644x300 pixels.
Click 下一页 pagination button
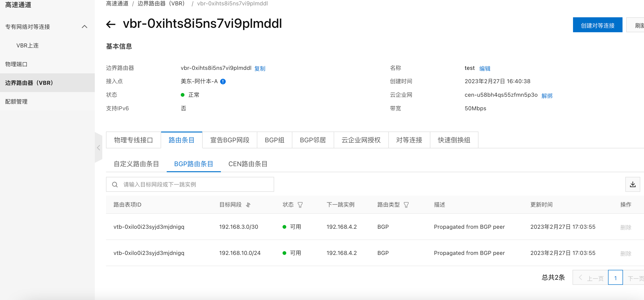coord(633,278)
